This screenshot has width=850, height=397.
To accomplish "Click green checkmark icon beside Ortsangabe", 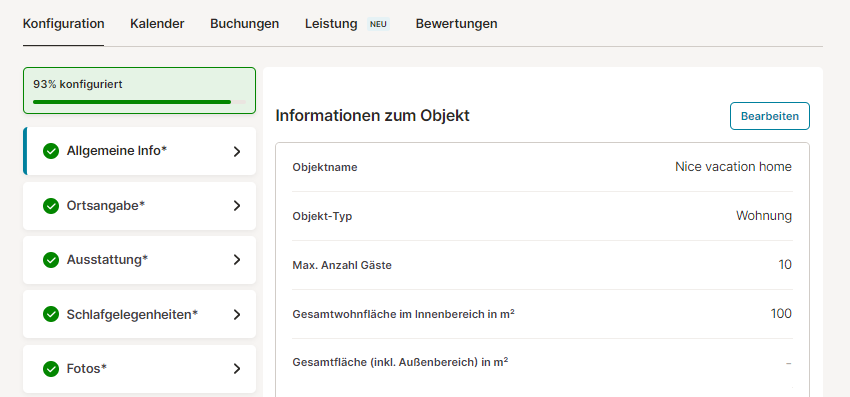I will pos(51,206).
